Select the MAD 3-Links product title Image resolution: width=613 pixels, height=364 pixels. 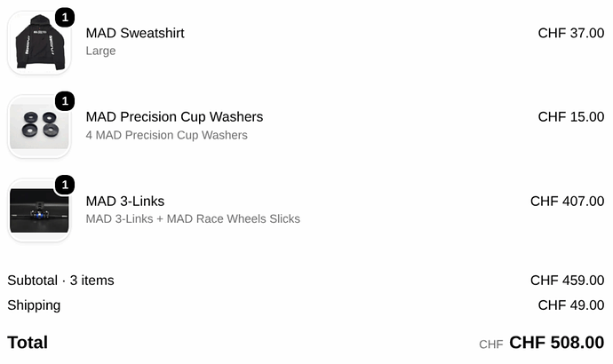point(125,202)
